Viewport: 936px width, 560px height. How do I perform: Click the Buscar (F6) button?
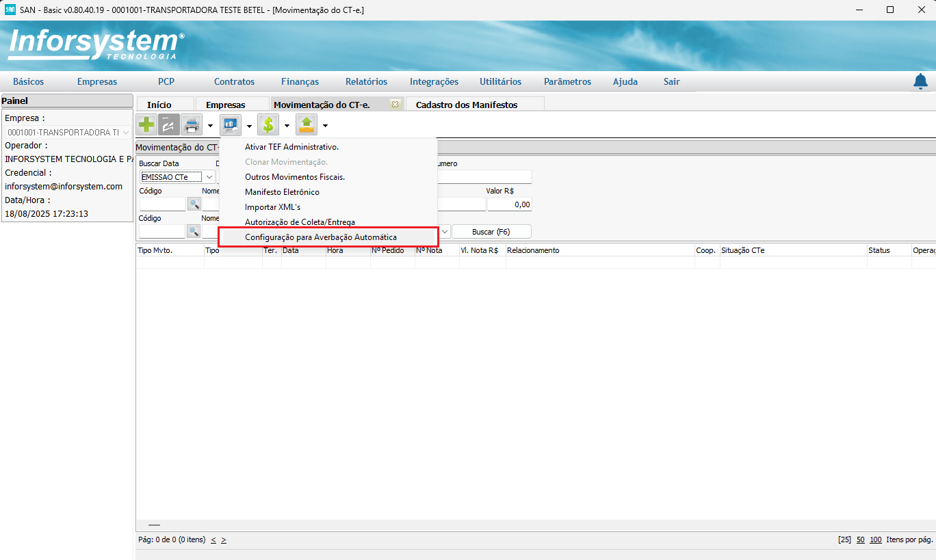point(491,232)
